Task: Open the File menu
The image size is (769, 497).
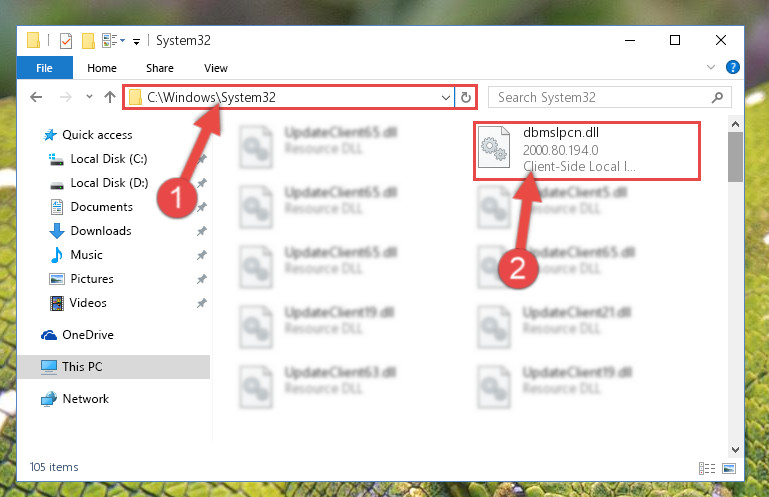Action: (45, 68)
